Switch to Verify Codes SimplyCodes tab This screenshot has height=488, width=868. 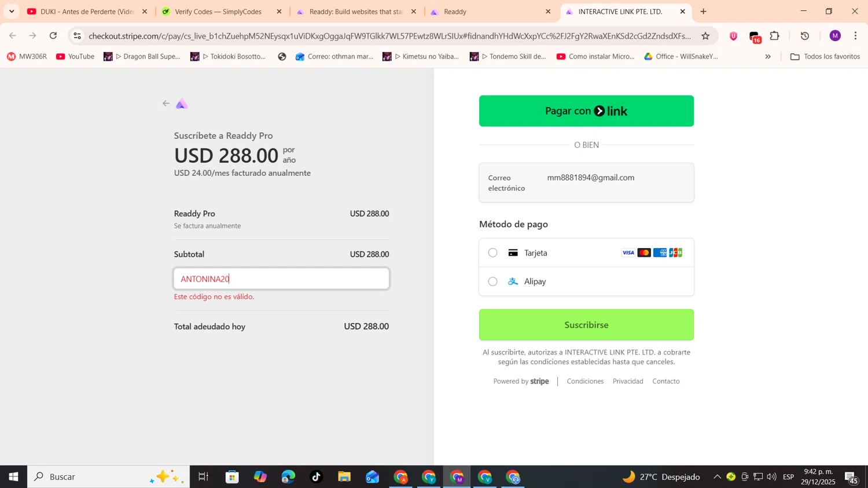click(x=220, y=12)
